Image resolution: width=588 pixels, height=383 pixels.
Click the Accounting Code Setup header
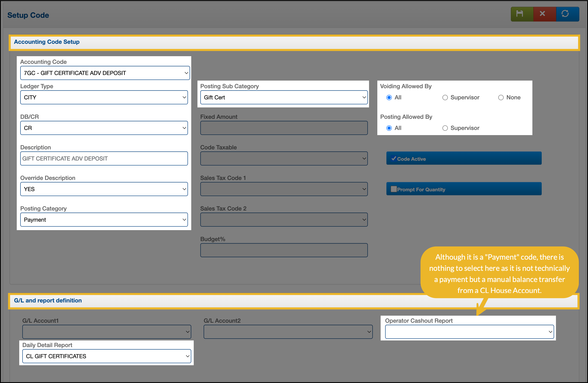pyautogui.click(x=47, y=42)
